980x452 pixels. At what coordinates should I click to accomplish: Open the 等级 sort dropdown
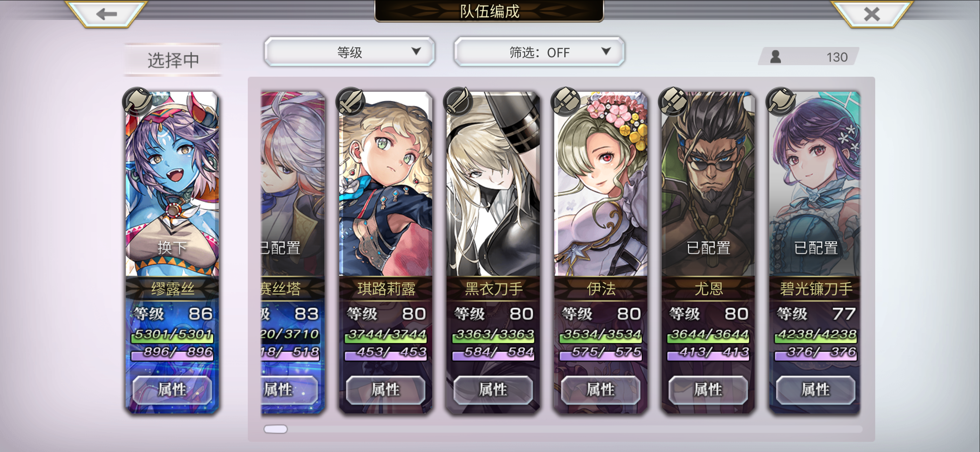349,52
